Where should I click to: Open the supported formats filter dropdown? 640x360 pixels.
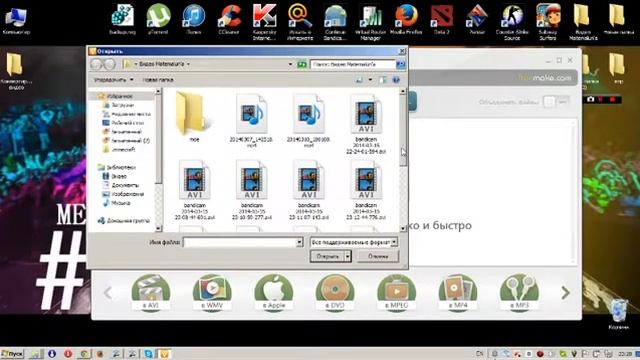(353, 242)
